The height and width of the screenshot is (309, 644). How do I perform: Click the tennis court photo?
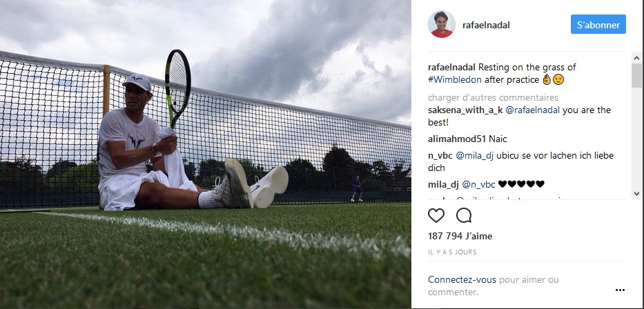pos(206,154)
